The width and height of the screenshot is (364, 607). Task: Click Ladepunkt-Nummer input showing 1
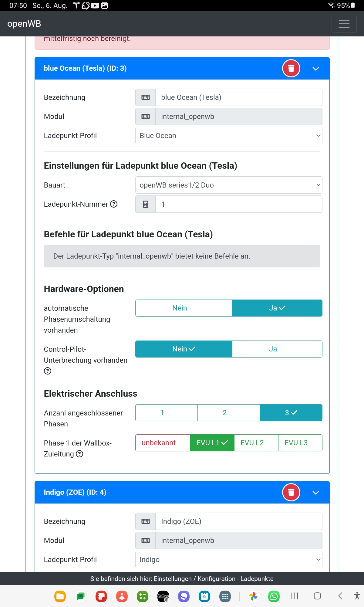[x=239, y=204]
